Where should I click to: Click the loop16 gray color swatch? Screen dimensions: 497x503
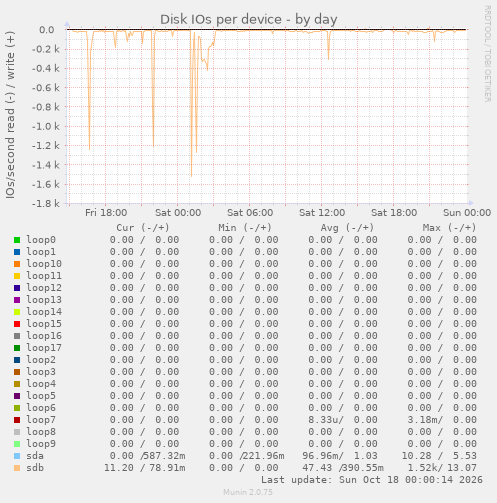17,336
